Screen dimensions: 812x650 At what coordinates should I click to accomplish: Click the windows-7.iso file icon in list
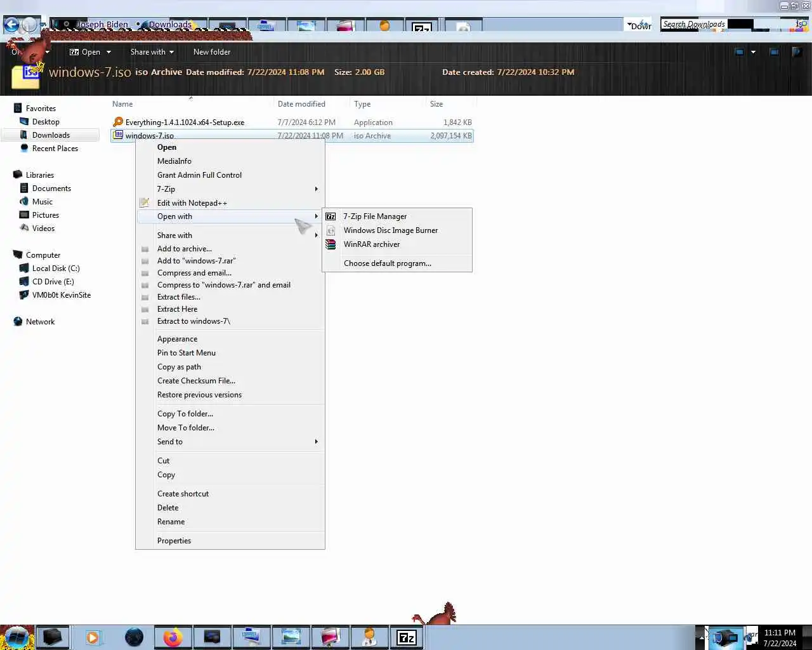click(x=118, y=135)
